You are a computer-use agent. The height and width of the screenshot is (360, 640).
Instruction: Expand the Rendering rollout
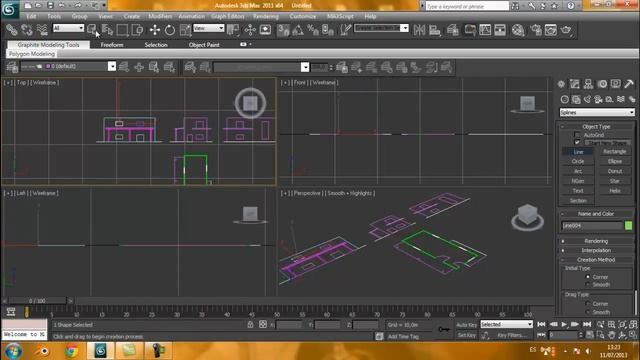coord(596,241)
